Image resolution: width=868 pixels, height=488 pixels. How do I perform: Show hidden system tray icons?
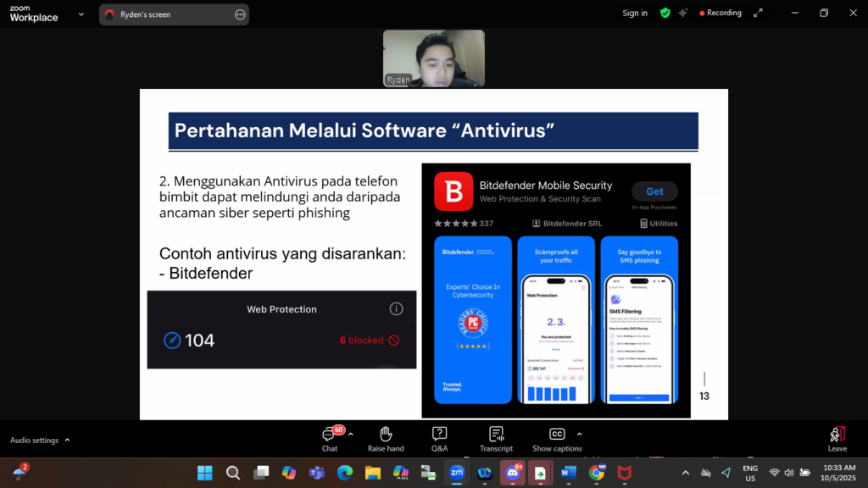685,473
